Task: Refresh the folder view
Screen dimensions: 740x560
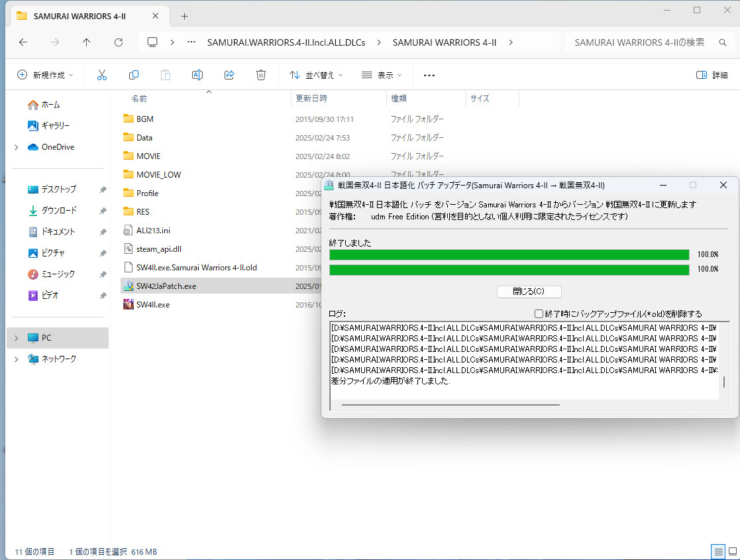Action: (x=119, y=42)
